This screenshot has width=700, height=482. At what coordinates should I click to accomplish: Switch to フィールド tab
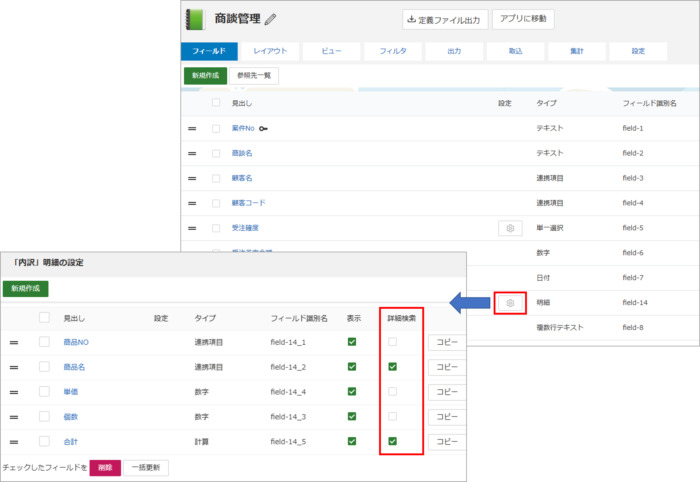(x=209, y=51)
